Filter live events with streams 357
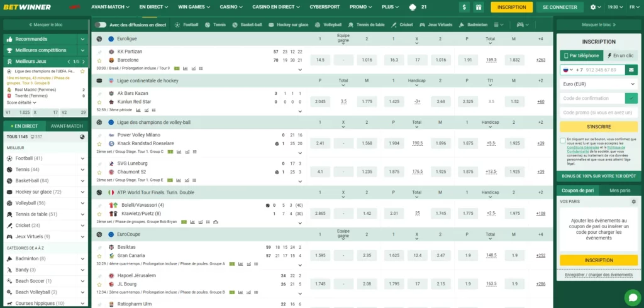 (x=36, y=137)
